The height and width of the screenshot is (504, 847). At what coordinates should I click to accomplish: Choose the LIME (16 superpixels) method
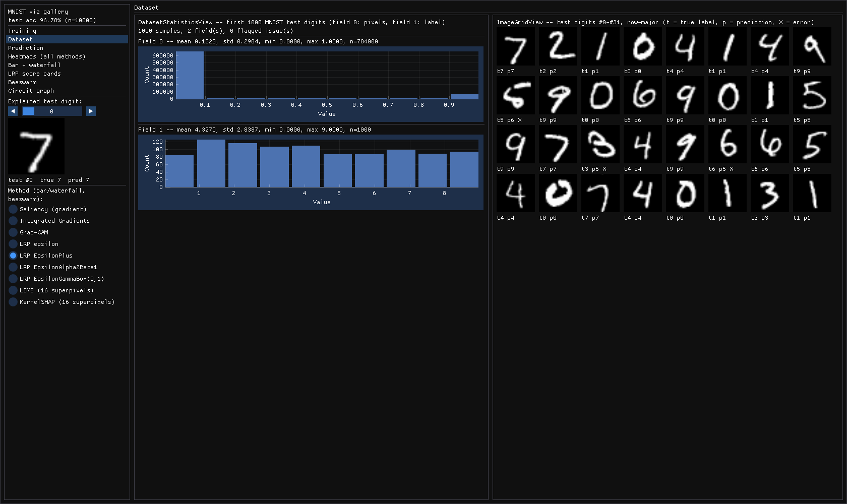[51, 290]
